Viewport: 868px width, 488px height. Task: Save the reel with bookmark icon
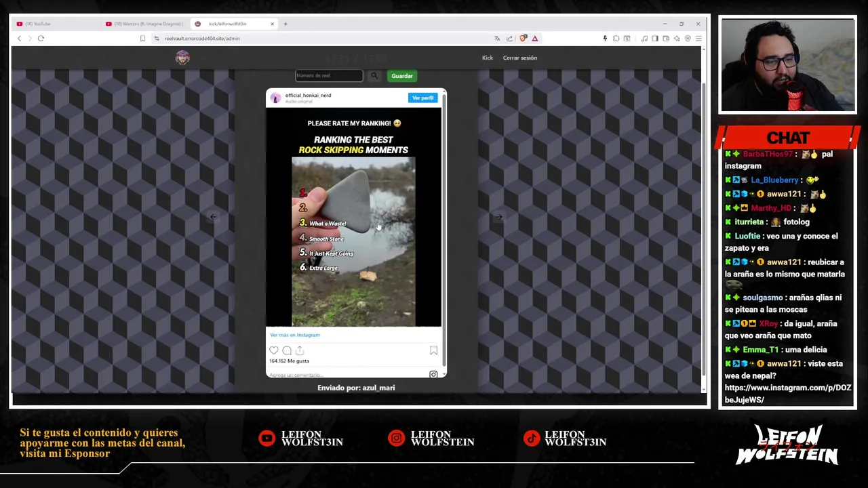click(x=433, y=350)
